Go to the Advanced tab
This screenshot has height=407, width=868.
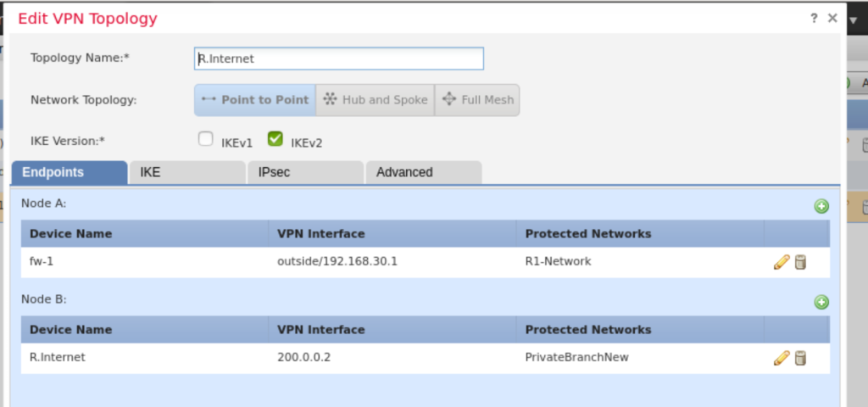tap(423, 172)
